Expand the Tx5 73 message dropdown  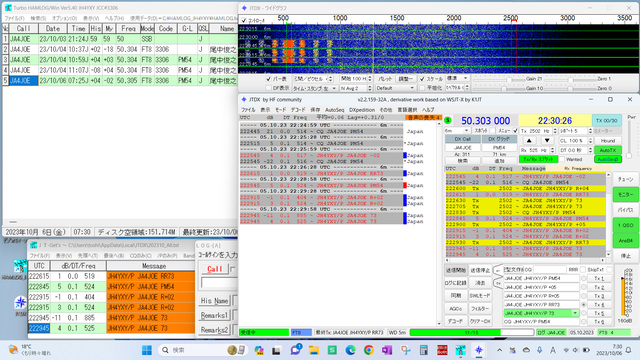575,313
